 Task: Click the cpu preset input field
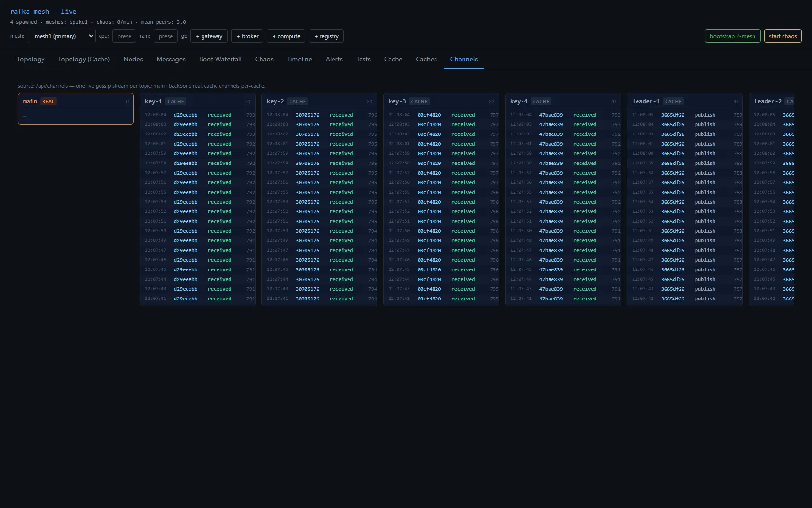point(124,36)
